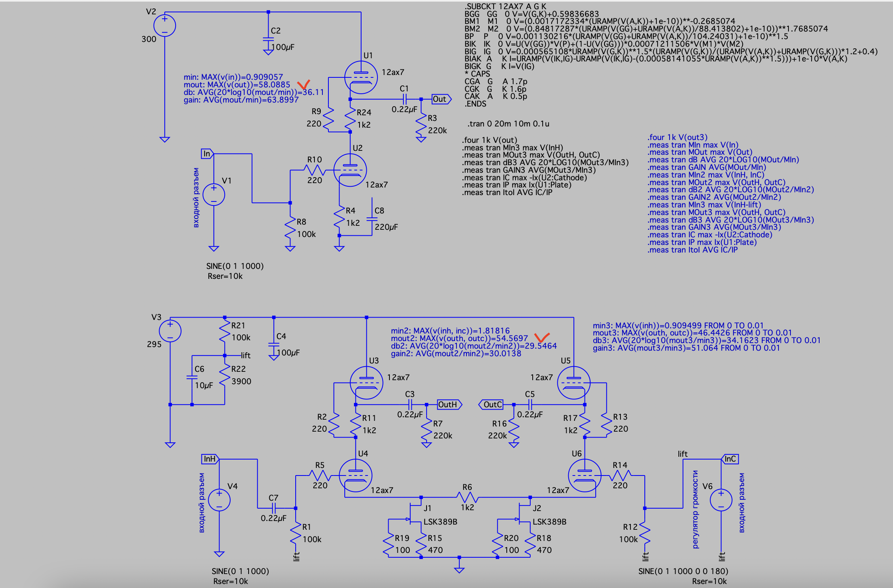The height and width of the screenshot is (588, 893).
Task: Select the U2 triode tube symbol
Action: [x=350, y=170]
